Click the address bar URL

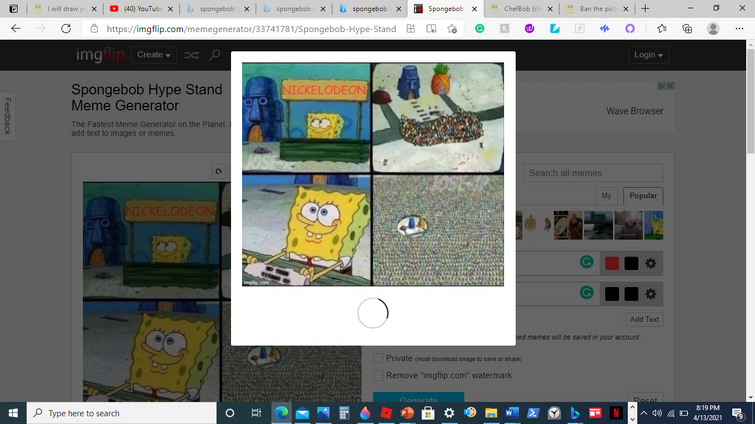pos(251,29)
